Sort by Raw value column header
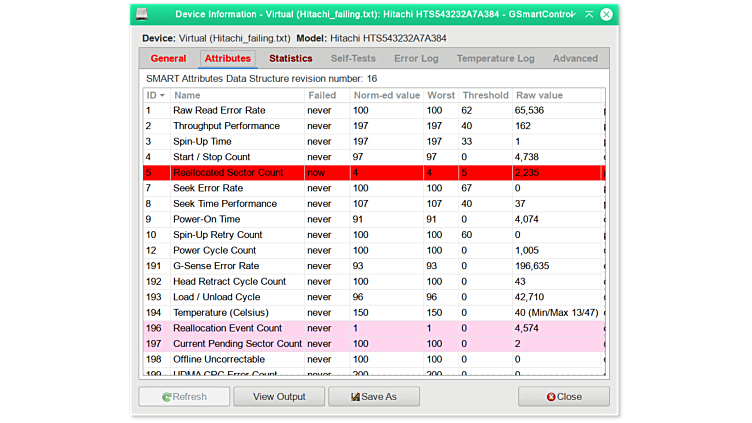 tap(555, 95)
